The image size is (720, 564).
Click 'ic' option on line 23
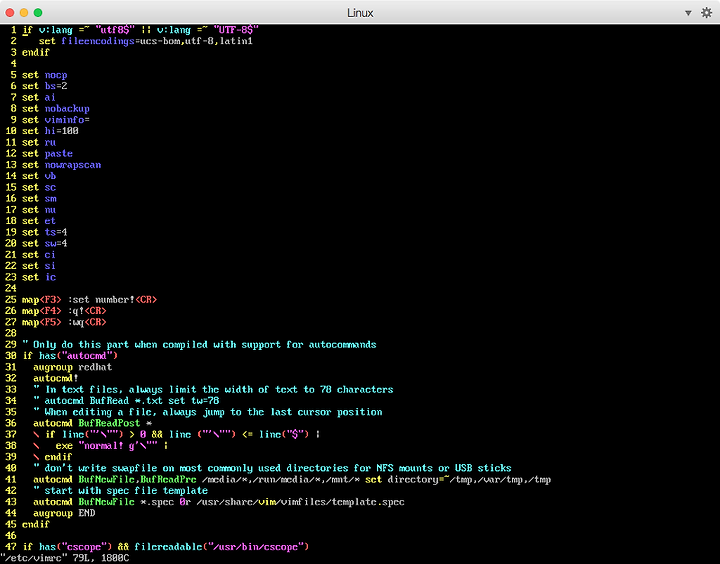(50, 277)
